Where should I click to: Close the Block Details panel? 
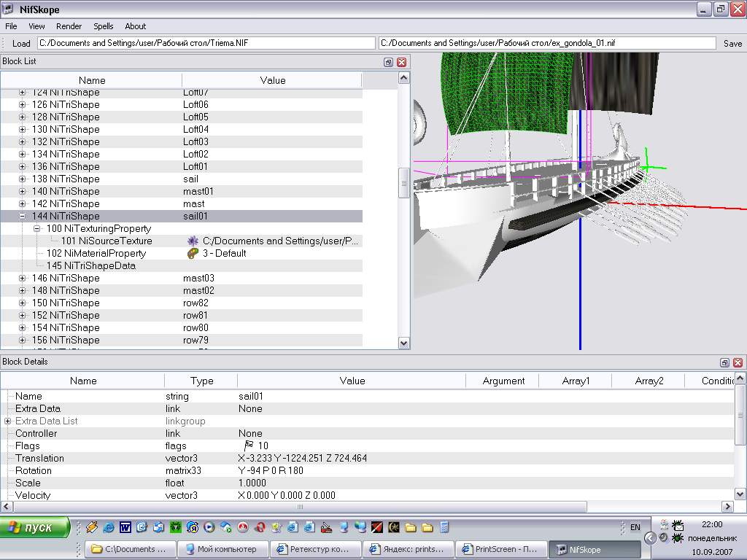738,362
